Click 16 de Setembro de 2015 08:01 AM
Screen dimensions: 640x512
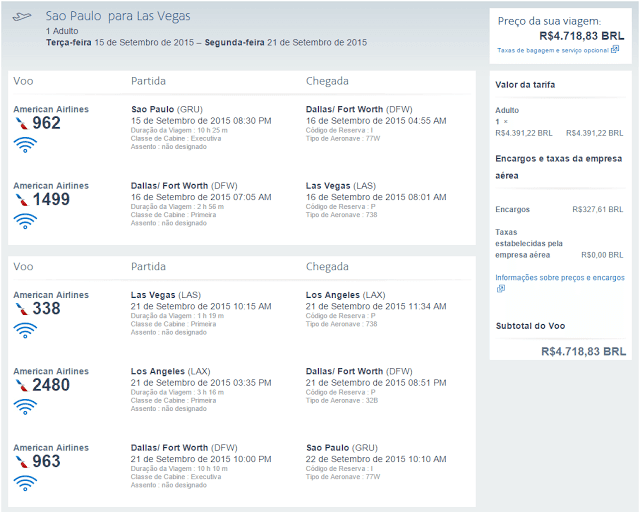[376, 197]
